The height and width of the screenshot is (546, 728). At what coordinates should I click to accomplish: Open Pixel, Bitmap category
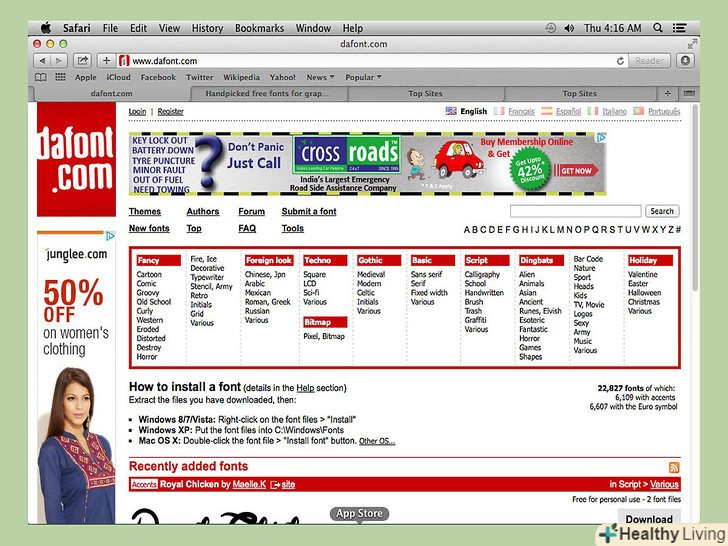tap(324, 336)
